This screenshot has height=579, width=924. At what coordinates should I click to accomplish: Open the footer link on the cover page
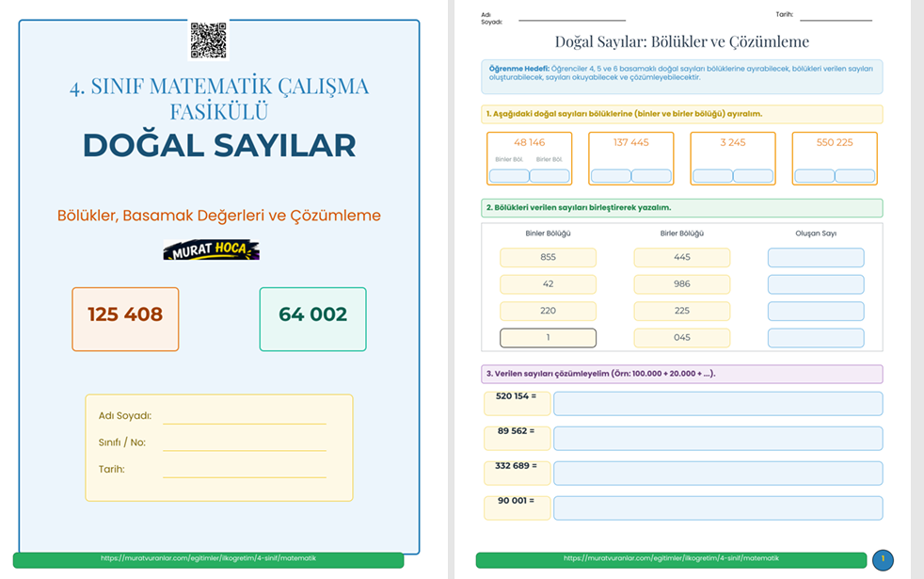208,559
